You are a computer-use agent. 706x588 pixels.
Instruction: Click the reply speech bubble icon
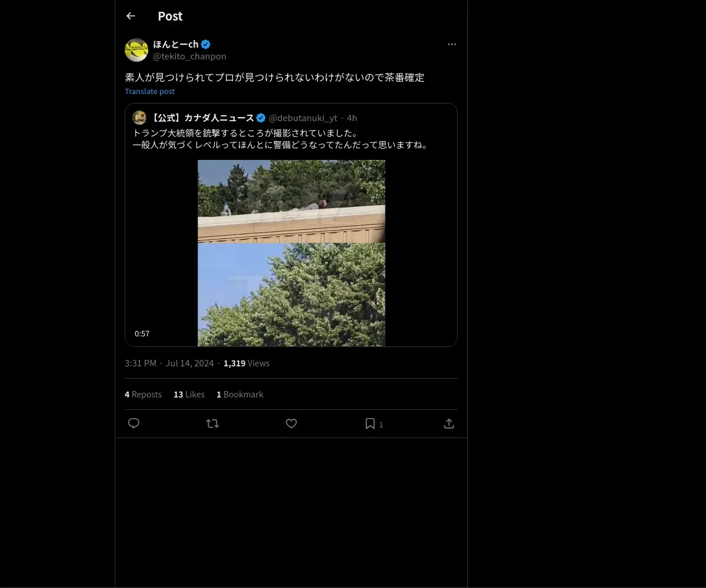pos(134,423)
